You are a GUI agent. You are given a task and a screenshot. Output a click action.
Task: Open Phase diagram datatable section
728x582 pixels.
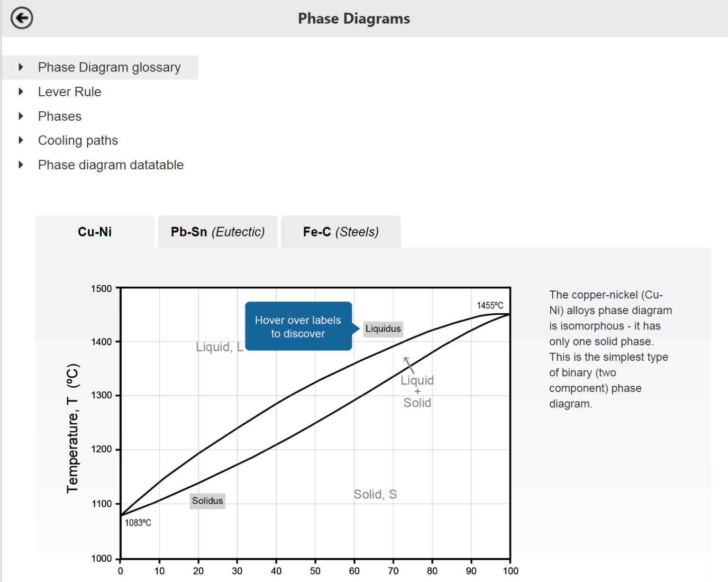click(x=111, y=165)
